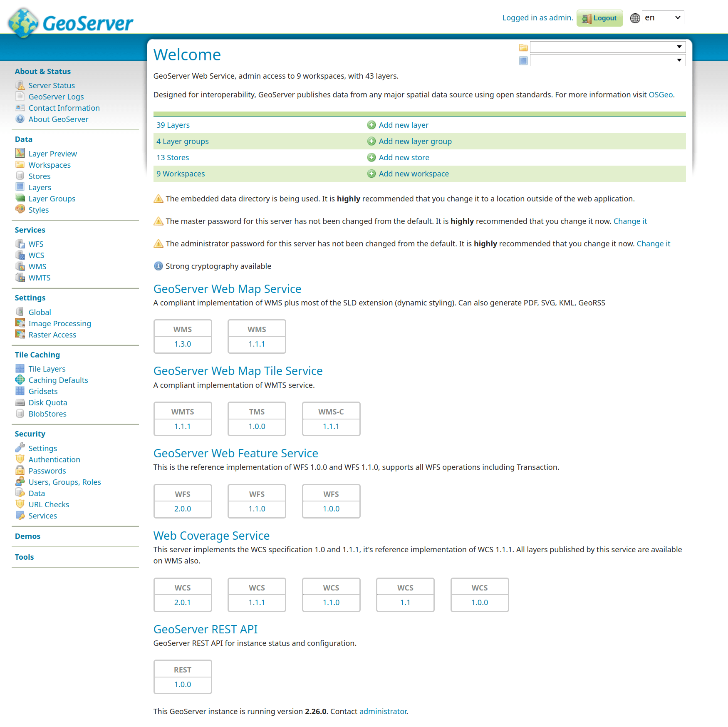
Task: Open WMTS 1.1.1 capabilities
Action: click(183, 426)
